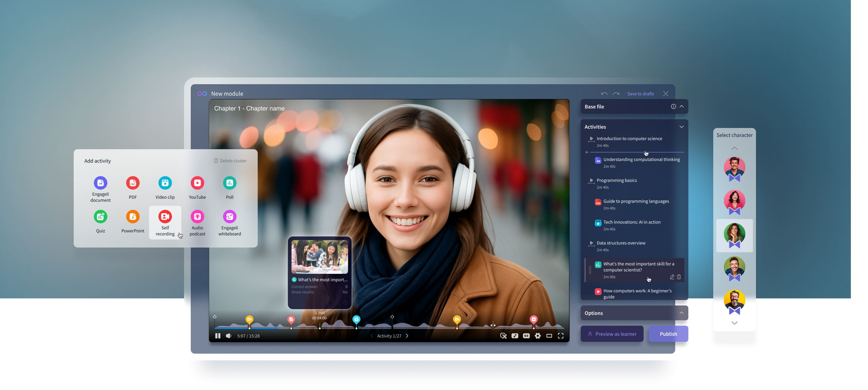The image size is (868, 390).
Task: Collapse the Activities panel
Action: click(681, 127)
